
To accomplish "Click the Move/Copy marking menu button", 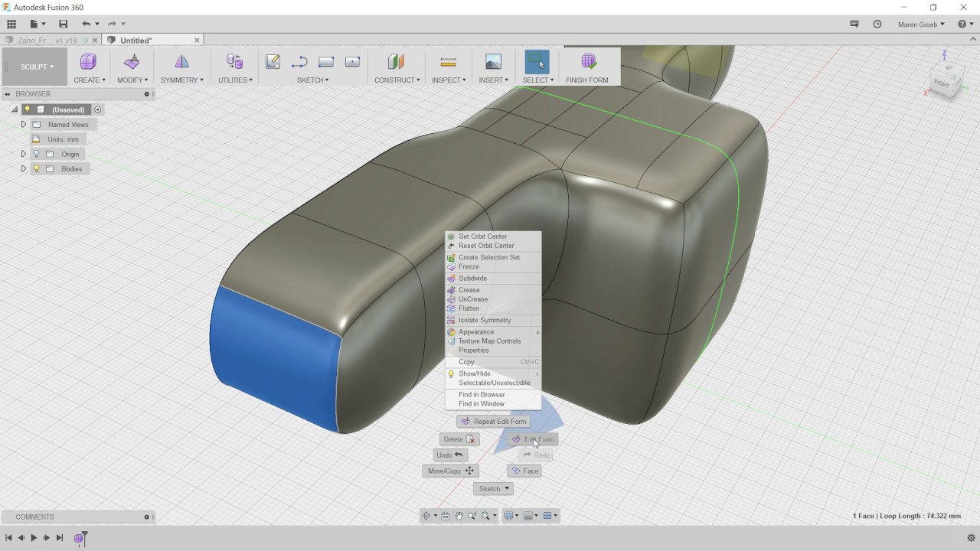I will (x=450, y=471).
